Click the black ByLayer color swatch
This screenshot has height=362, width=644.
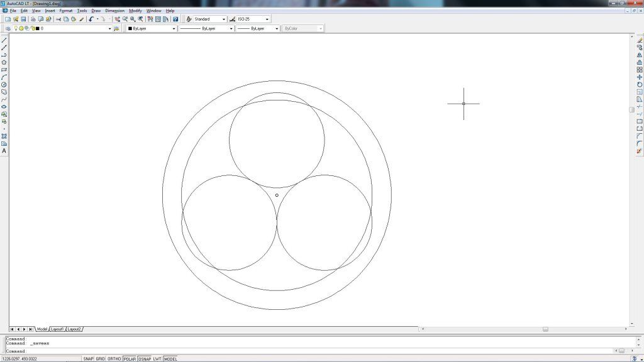tap(130, 29)
